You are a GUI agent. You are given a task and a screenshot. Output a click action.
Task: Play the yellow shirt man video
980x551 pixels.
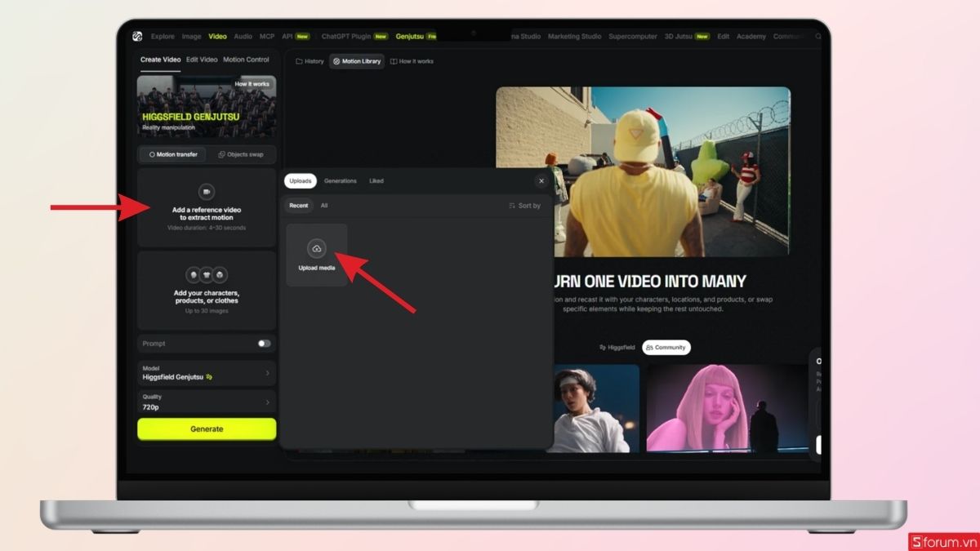(643, 171)
